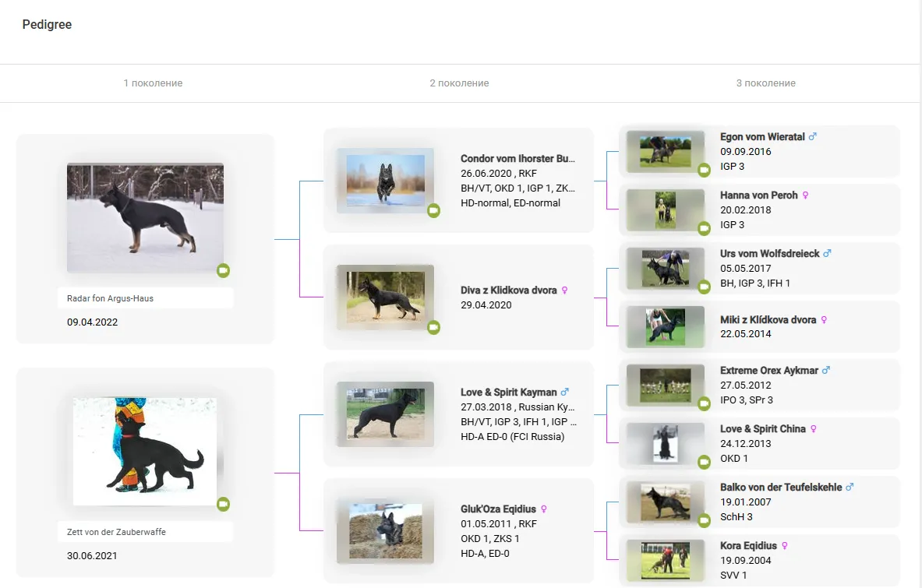The width and height of the screenshot is (922, 588).
Task: Click video icon on Urs vom Wolfsdreieck photo
Action: [704, 287]
